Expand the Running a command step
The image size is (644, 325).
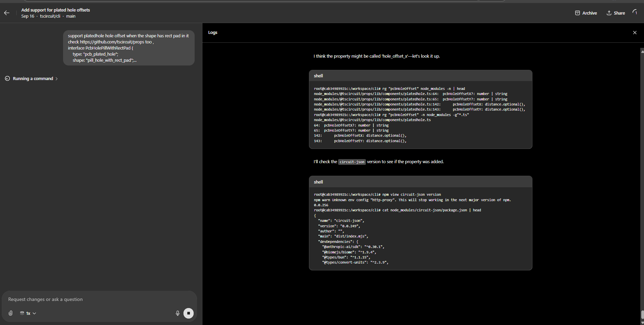click(35, 78)
